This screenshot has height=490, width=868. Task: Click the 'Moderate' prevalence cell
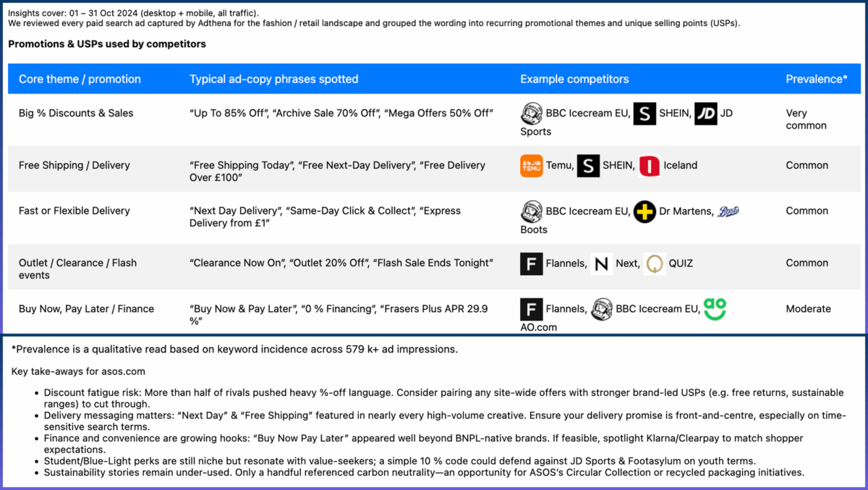click(809, 309)
